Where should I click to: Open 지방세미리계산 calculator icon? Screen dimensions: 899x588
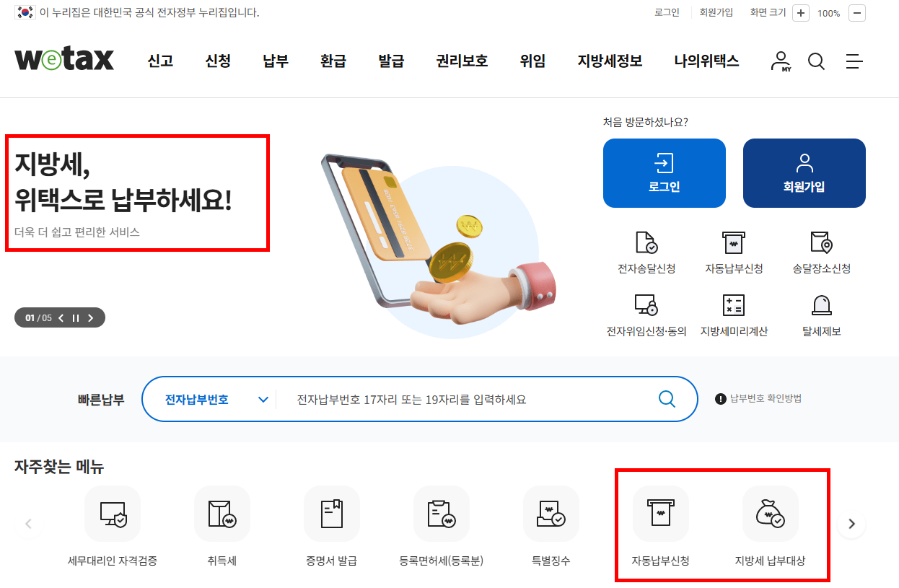[x=734, y=305]
